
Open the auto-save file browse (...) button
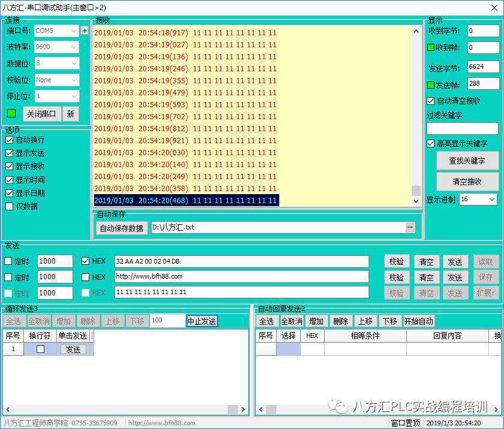[410, 227]
